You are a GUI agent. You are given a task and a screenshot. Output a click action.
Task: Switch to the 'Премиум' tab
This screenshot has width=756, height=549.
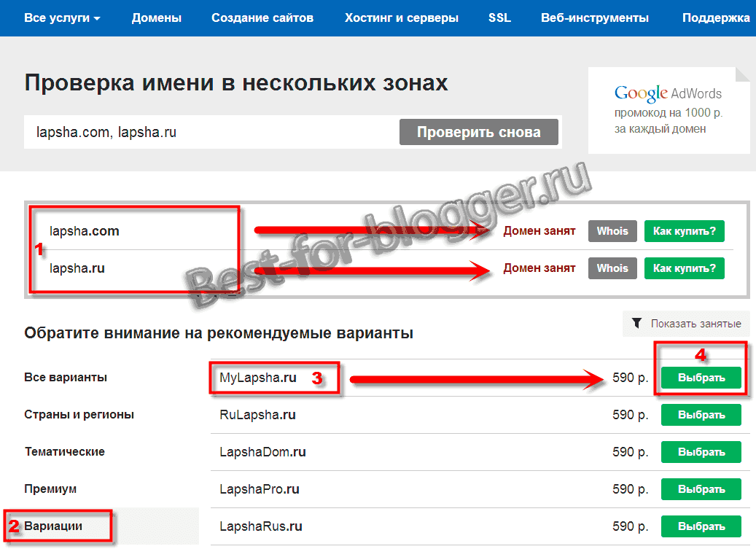pyautogui.click(x=50, y=488)
